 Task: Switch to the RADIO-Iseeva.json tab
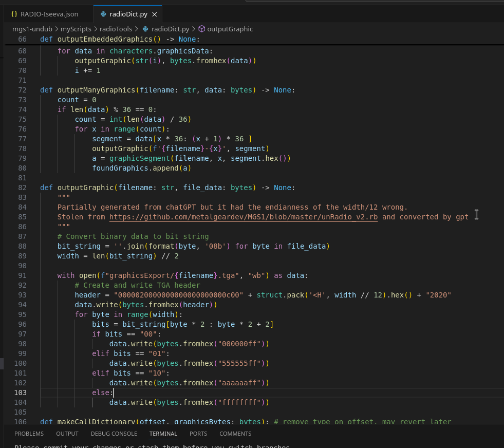49,14
